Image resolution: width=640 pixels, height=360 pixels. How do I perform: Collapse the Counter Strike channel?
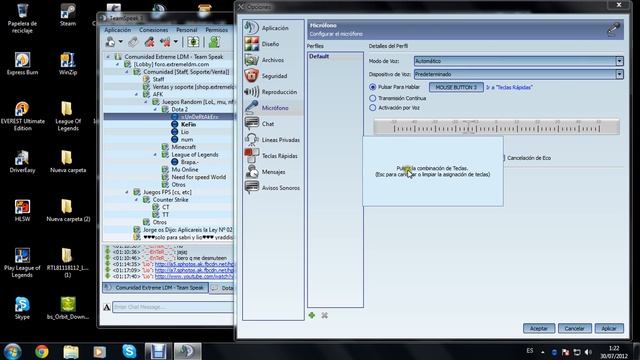(136, 200)
